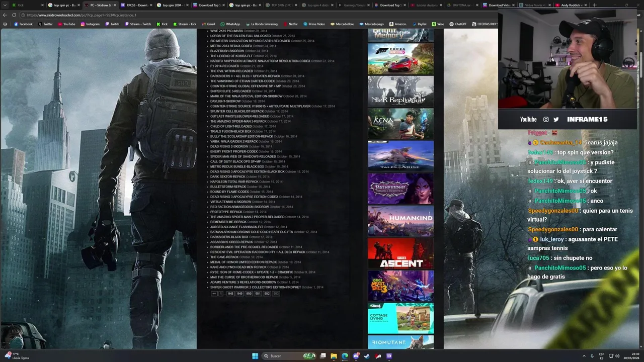This screenshot has width=644, height=362.
Task: Open SNIPER ELITE 3-RELOADED link
Action: coord(230,91)
